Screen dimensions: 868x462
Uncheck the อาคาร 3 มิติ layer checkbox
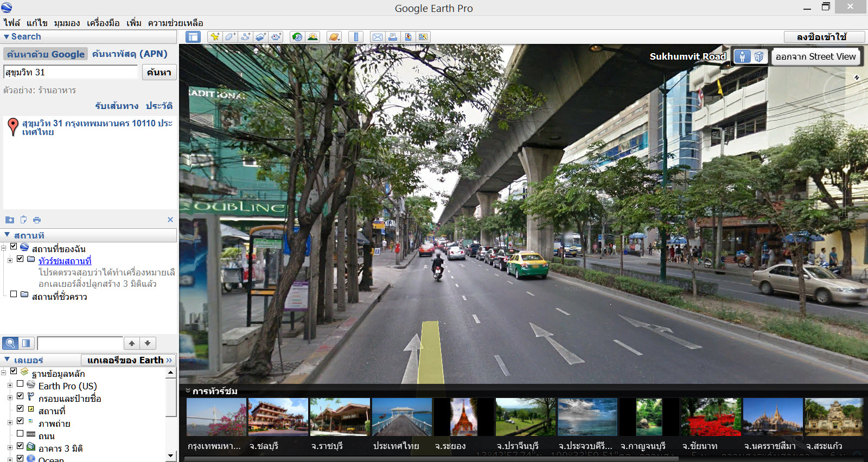[x=20, y=446]
